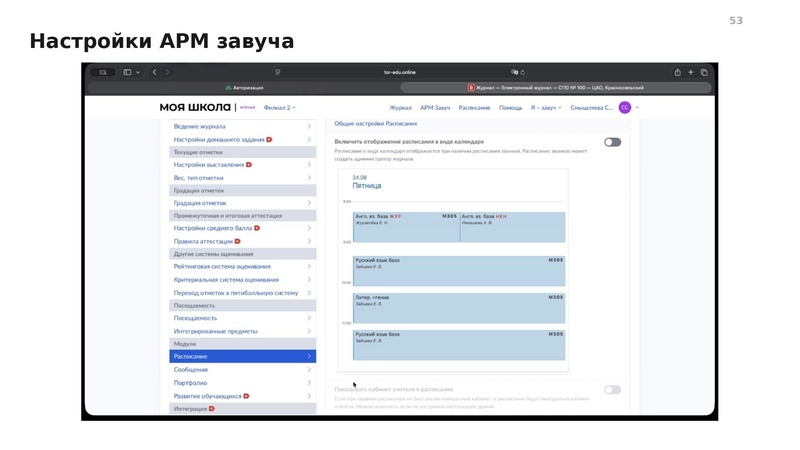The height and width of the screenshot is (450, 800).
Task: Select Развитие обучающихся in sidebar
Action: [242, 396]
